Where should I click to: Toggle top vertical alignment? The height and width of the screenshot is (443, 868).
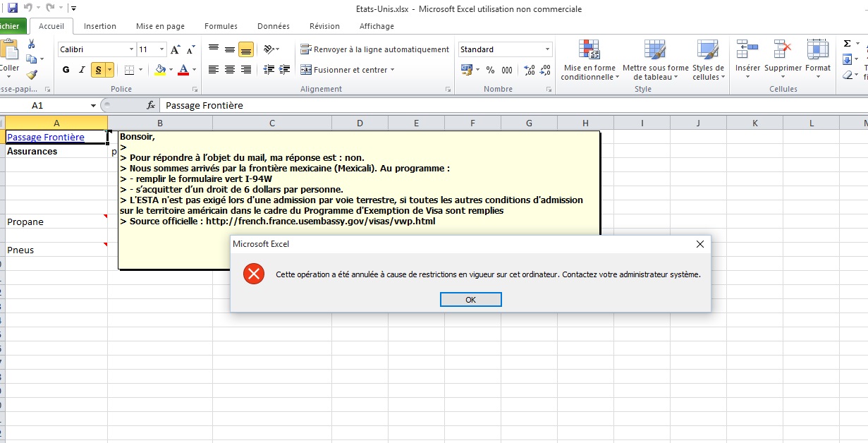coord(214,49)
